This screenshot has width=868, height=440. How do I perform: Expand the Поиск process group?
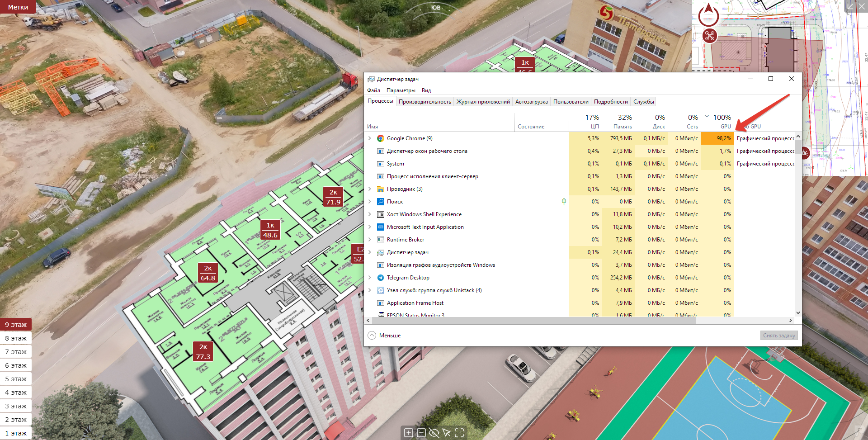[370, 202]
